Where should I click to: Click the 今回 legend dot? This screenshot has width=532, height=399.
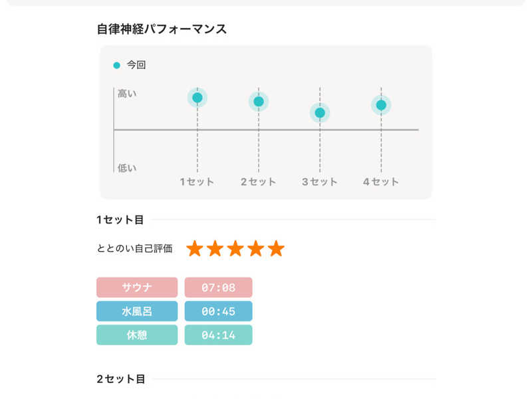(x=117, y=65)
